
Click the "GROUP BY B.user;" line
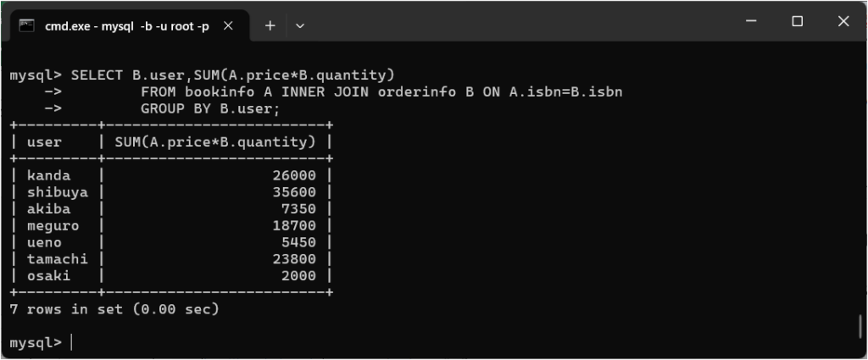[210, 108]
